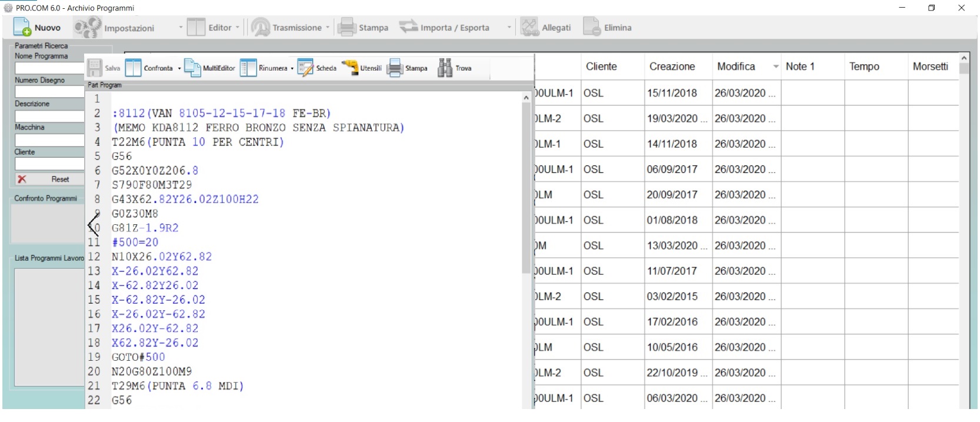The image size is (980, 422).
Task: Click the Modifica column sort arrow
Action: pyautogui.click(x=776, y=67)
